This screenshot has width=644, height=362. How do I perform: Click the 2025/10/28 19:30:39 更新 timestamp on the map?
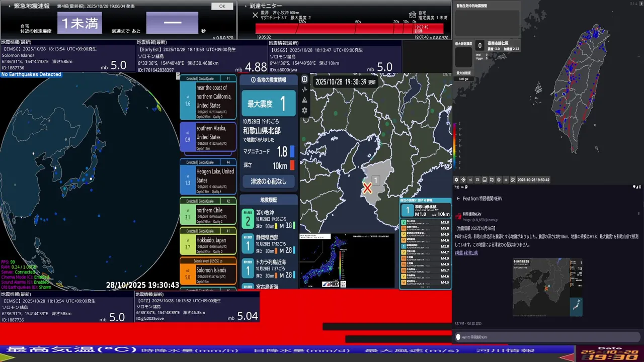pos(346,81)
